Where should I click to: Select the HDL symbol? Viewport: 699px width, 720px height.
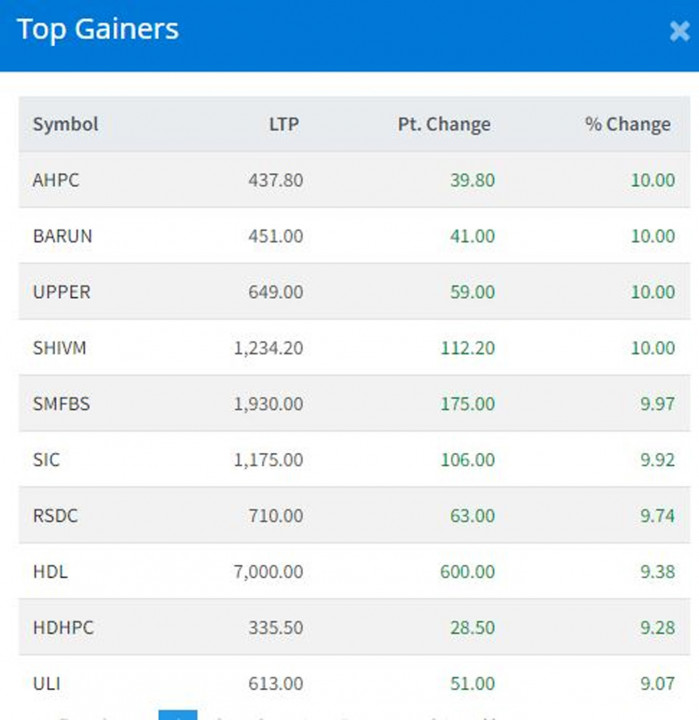[50, 572]
